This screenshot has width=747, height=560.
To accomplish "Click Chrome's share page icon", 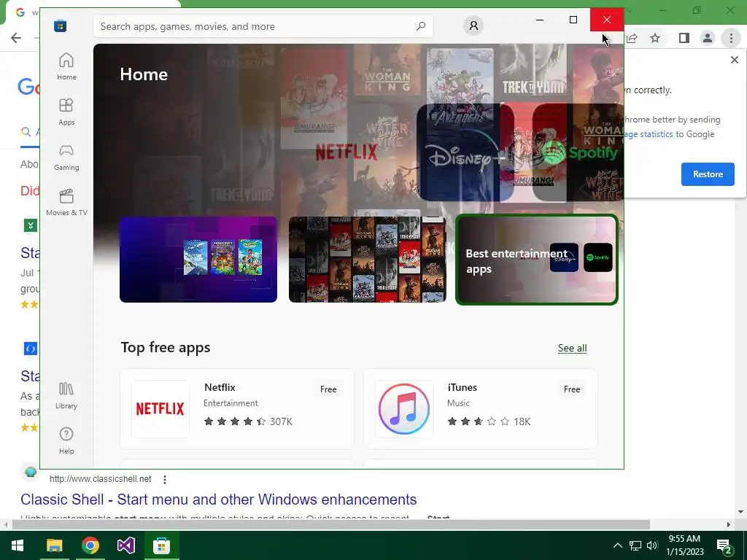I will pyautogui.click(x=632, y=38).
